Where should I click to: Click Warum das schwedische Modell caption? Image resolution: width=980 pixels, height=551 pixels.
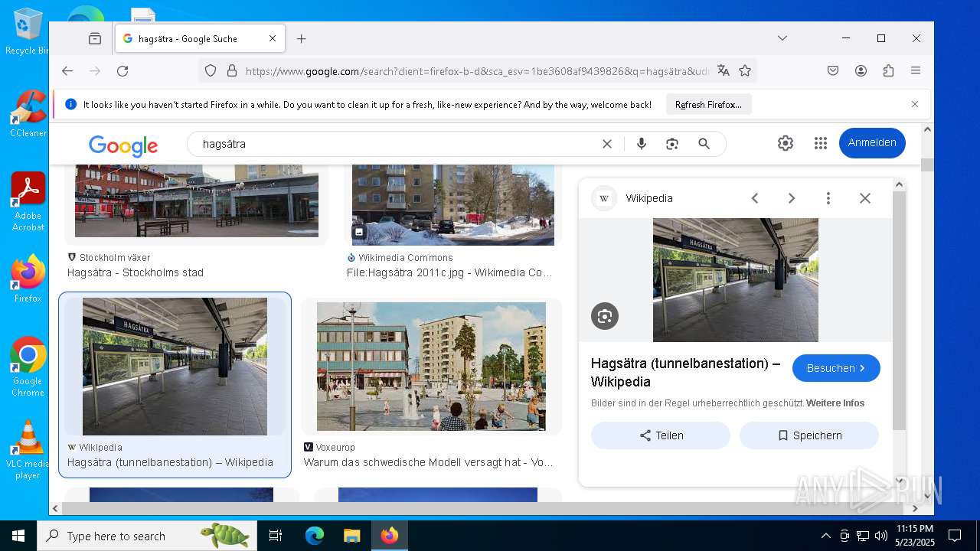click(x=428, y=462)
